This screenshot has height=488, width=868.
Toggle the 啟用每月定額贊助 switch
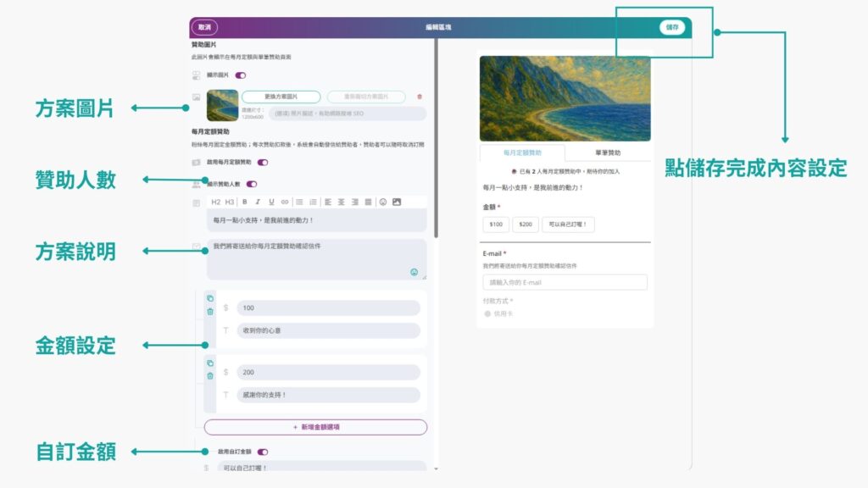tap(263, 162)
